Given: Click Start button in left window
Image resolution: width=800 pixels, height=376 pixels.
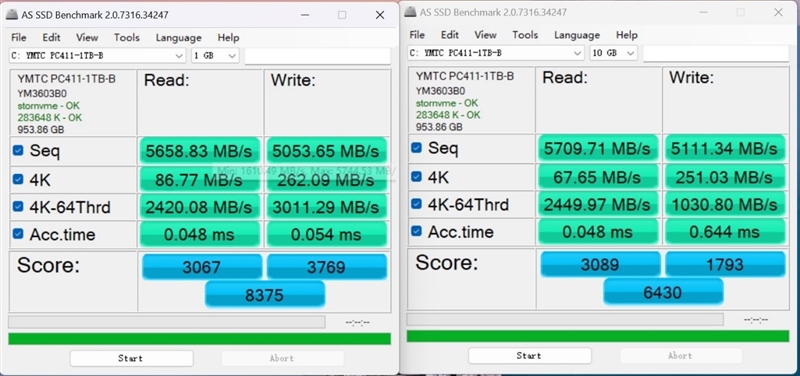Looking at the screenshot, I should 132,358.
